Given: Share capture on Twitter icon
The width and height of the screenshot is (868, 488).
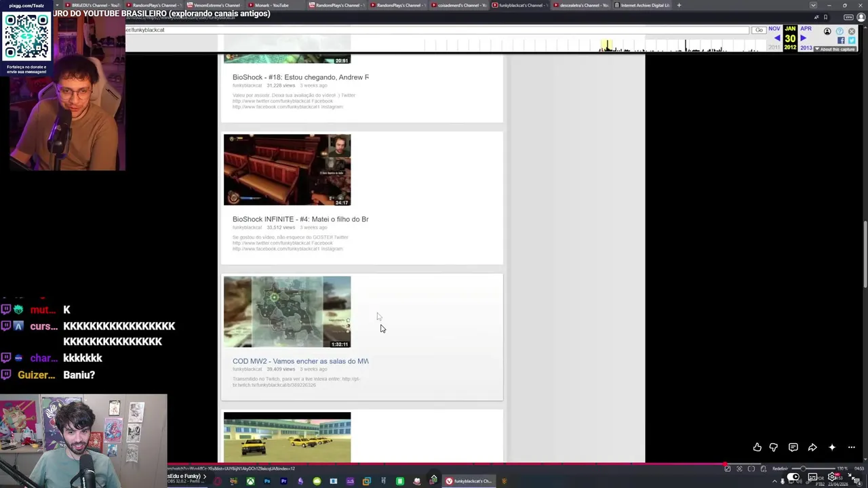Looking at the screenshot, I should [852, 40].
